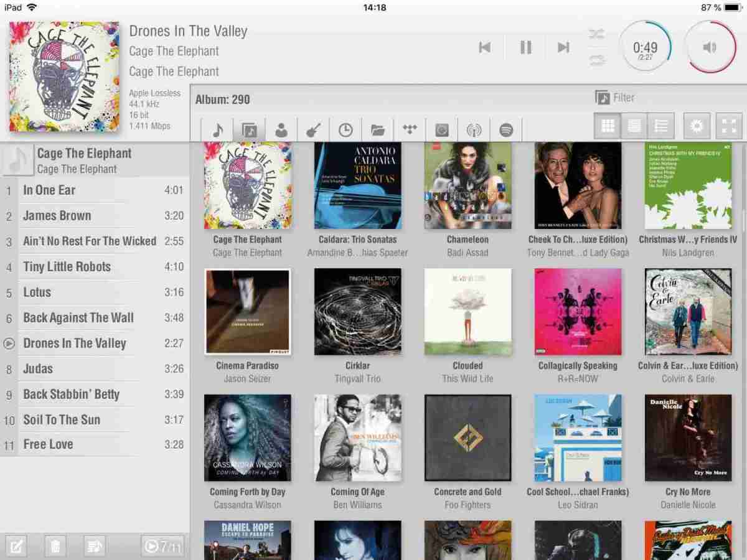
Task: Play track Back Against The Wall
Action: (95, 318)
